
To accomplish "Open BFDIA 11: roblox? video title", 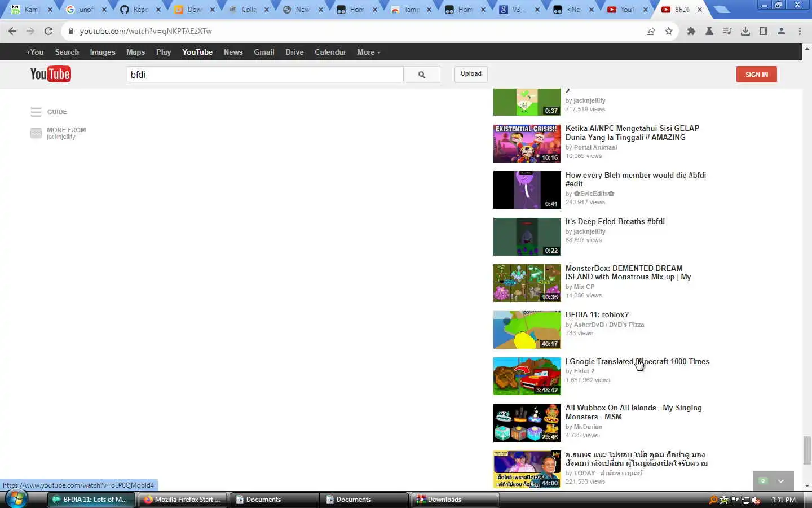I will [x=597, y=314].
